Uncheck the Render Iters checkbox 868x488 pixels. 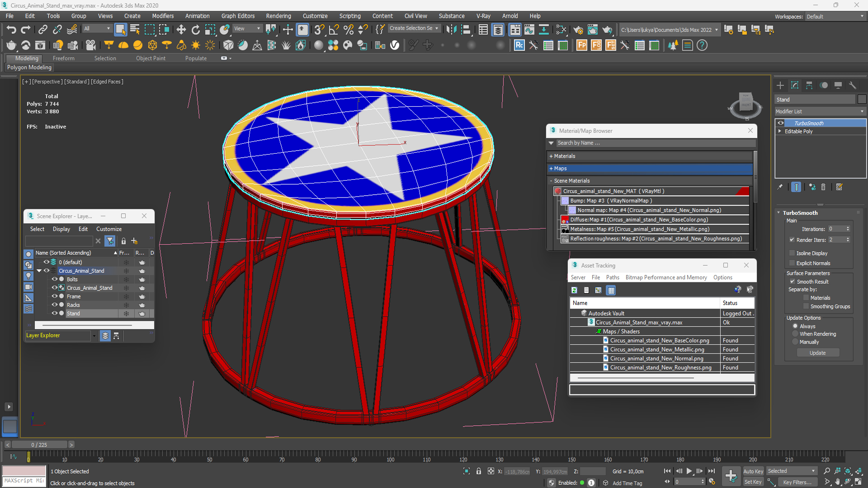792,240
